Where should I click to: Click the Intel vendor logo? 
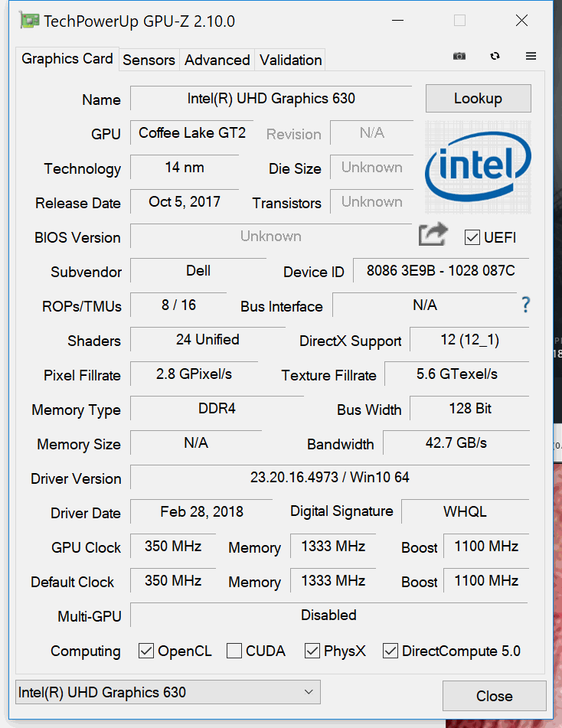[x=478, y=168]
